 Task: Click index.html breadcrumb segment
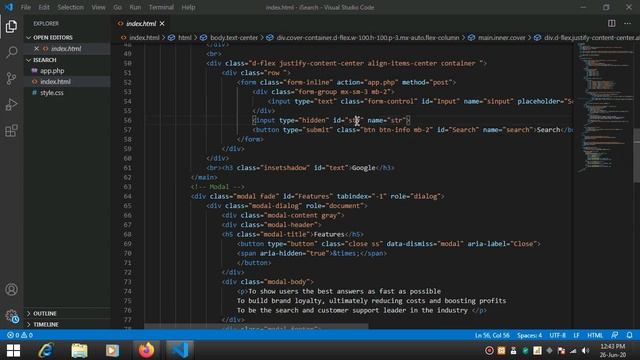click(x=144, y=38)
